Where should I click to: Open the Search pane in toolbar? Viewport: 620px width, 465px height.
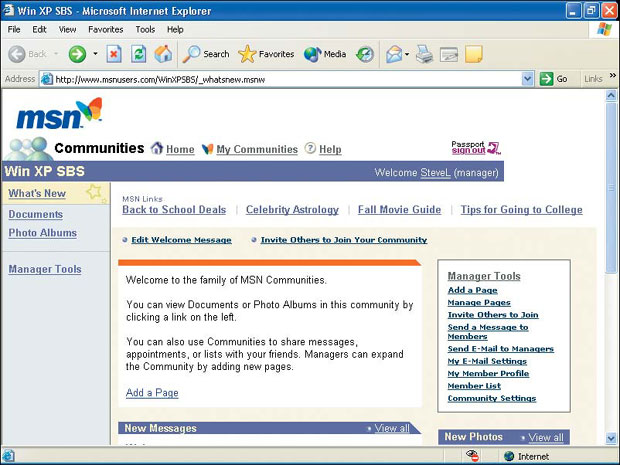pyautogui.click(x=206, y=54)
